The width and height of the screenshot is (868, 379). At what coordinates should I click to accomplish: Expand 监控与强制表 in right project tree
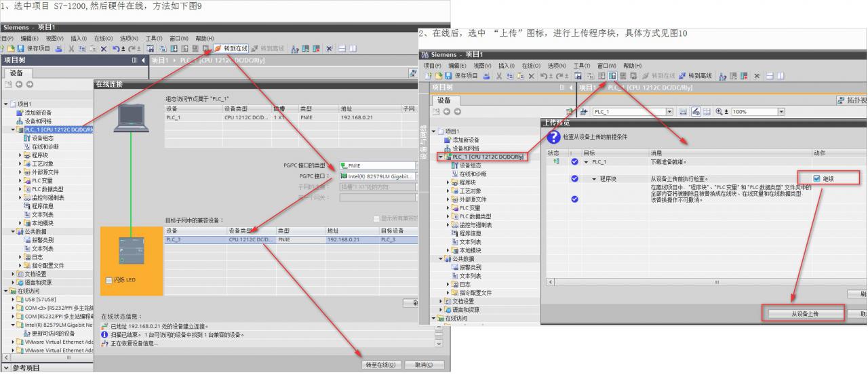(448, 224)
